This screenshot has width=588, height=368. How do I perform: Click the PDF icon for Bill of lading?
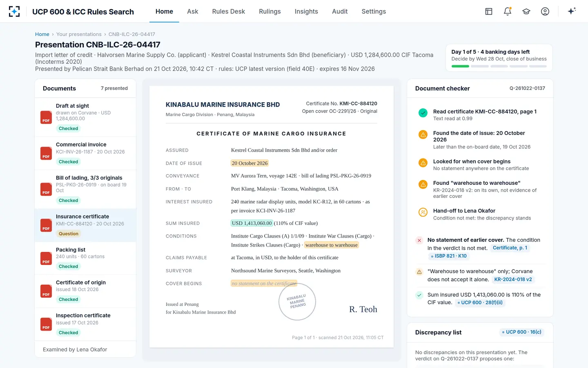(46, 189)
